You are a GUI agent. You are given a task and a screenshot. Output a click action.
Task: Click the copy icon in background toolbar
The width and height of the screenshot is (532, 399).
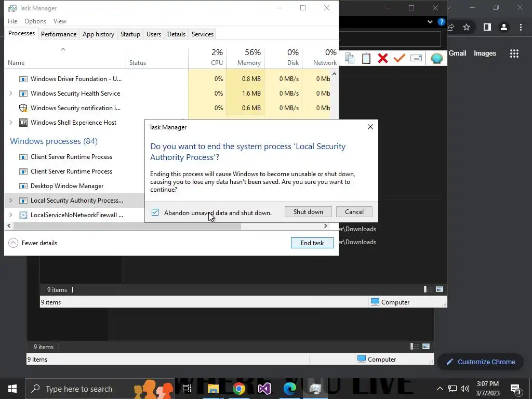(350, 58)
